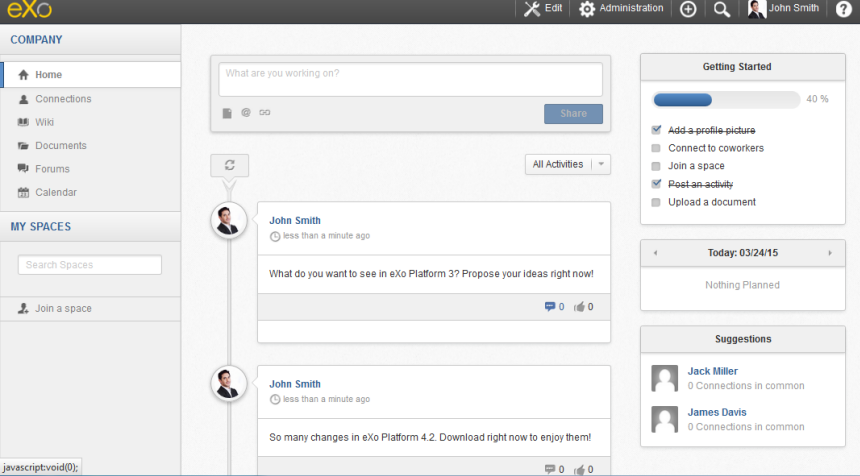Click the COMPANY section header
This screenshot has width=860, height=476.
(x=36, y=39)
